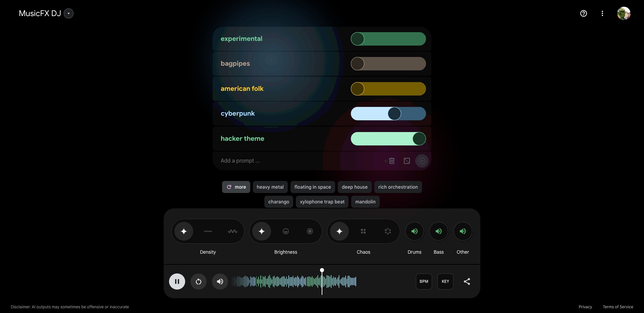Open the MusicFX DJ dropdown arrow
This screenshot has height=313, width=644.
68,13
